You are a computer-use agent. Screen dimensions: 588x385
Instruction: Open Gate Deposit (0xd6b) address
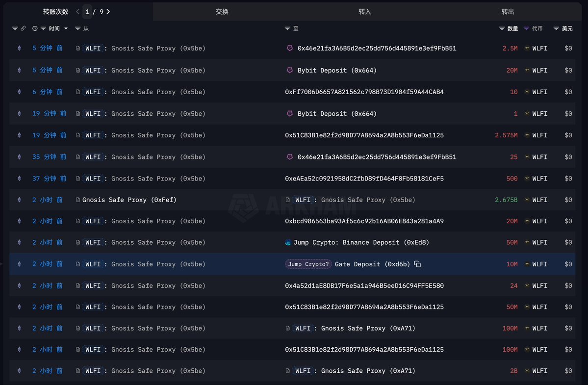point(372,264)
